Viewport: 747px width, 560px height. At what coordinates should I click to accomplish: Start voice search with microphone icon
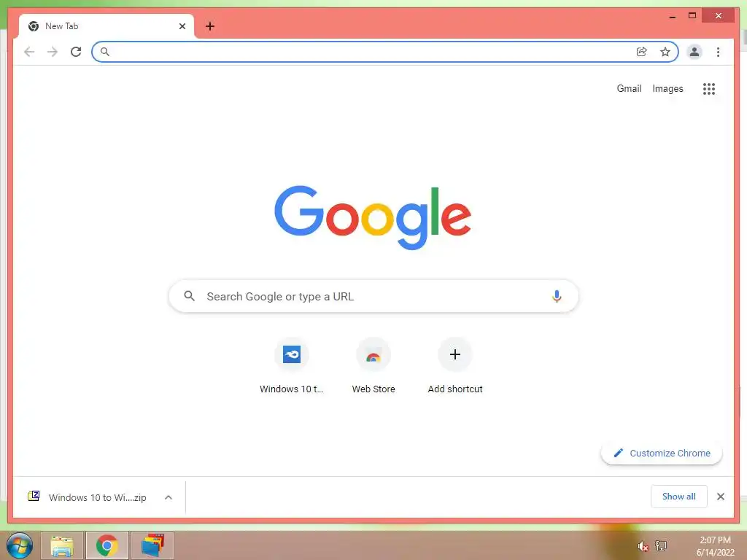[557, 296]
